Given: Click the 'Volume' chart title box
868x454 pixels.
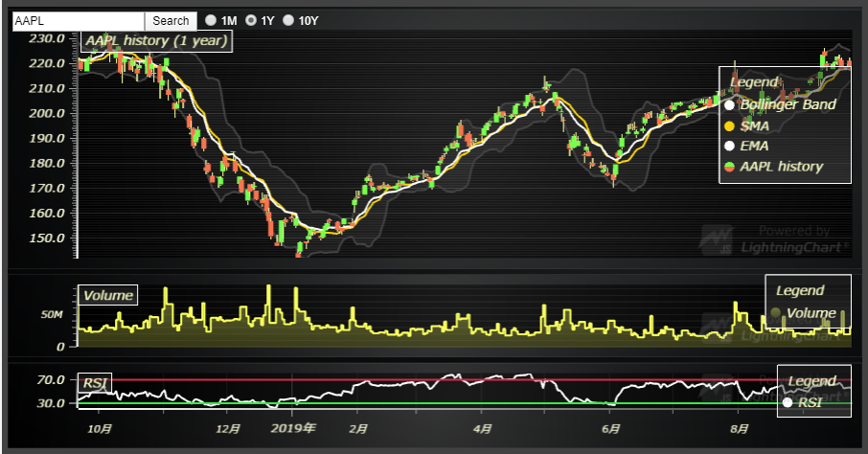Looking at the screenshot, I should [108, 295].
